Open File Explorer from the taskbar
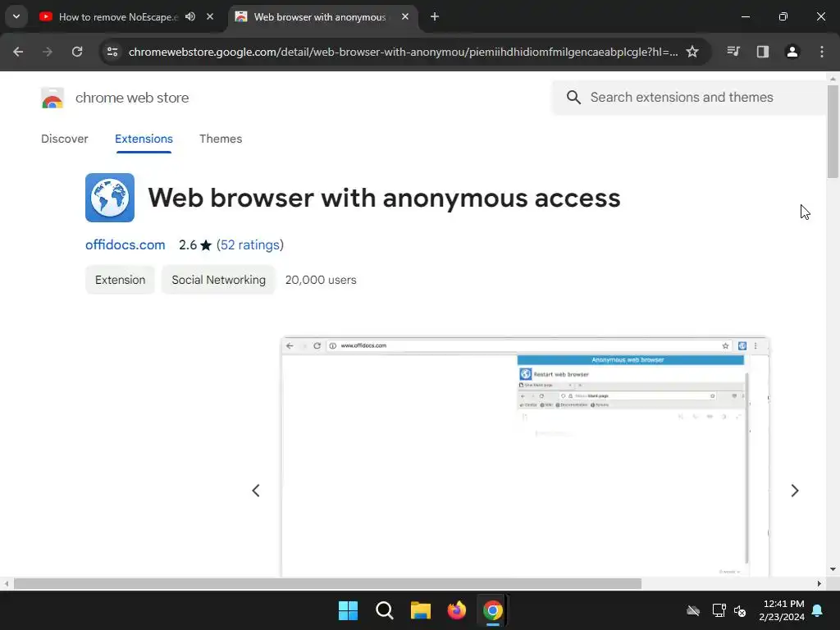The image size is (840, 630). tap(421, 610)
